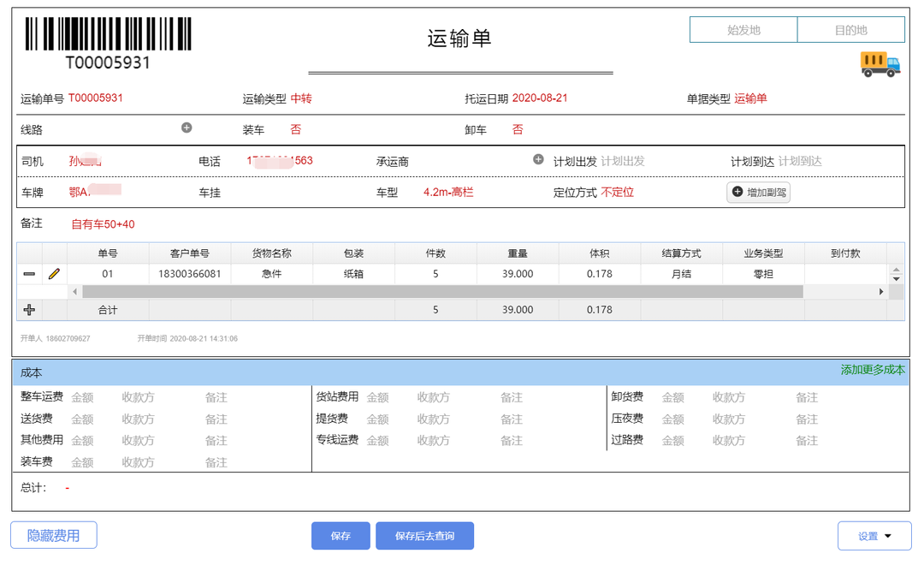Select the 单据类型 value 运输单

coord(750,98)
